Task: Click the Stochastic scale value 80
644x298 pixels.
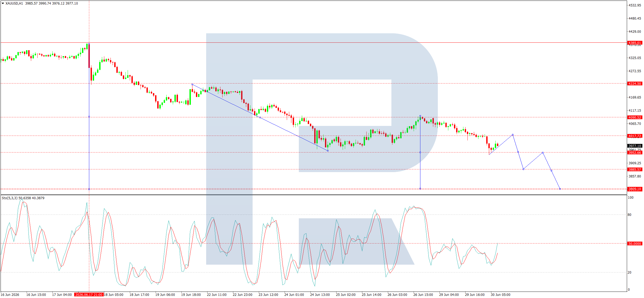Action: click(x=629, y=215)
